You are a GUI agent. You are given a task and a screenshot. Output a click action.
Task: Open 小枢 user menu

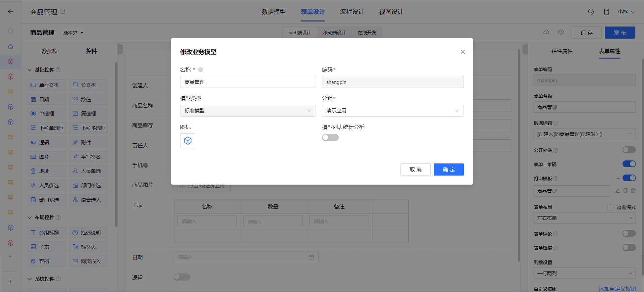(x=626, y=12)
